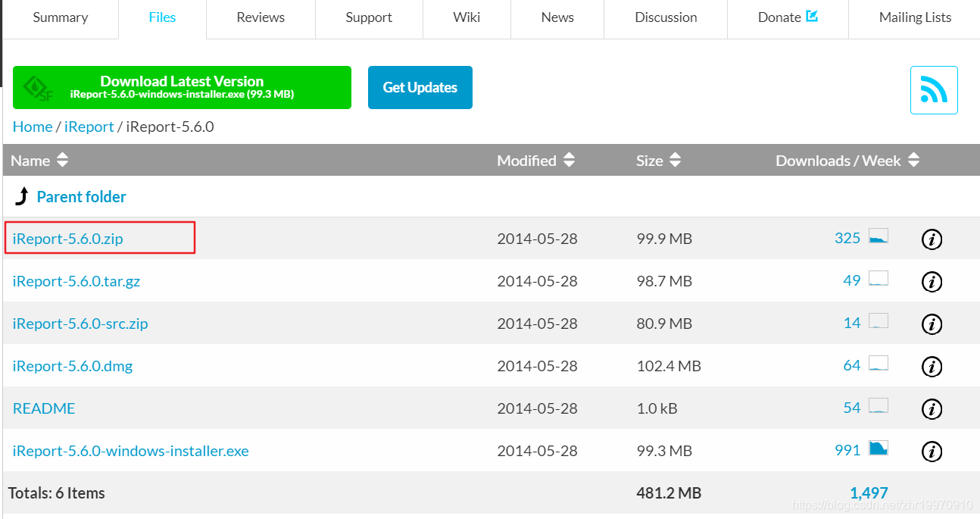Viewport: 980px width, 519px height.
Task: Open the download chart for iReport-5.6.0.zip
Action: (x=879, y=236)
